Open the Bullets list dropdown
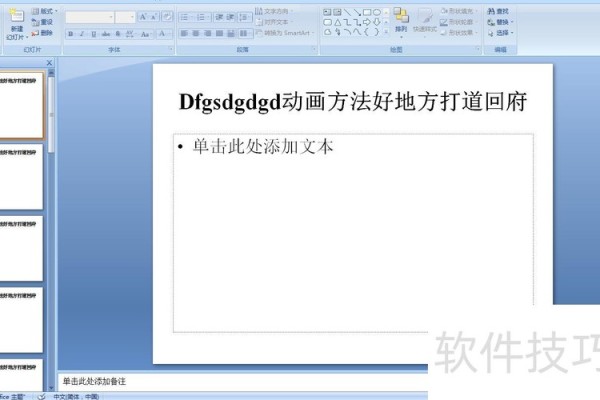The width and height of the screenshot is (600, 400). 186,17
